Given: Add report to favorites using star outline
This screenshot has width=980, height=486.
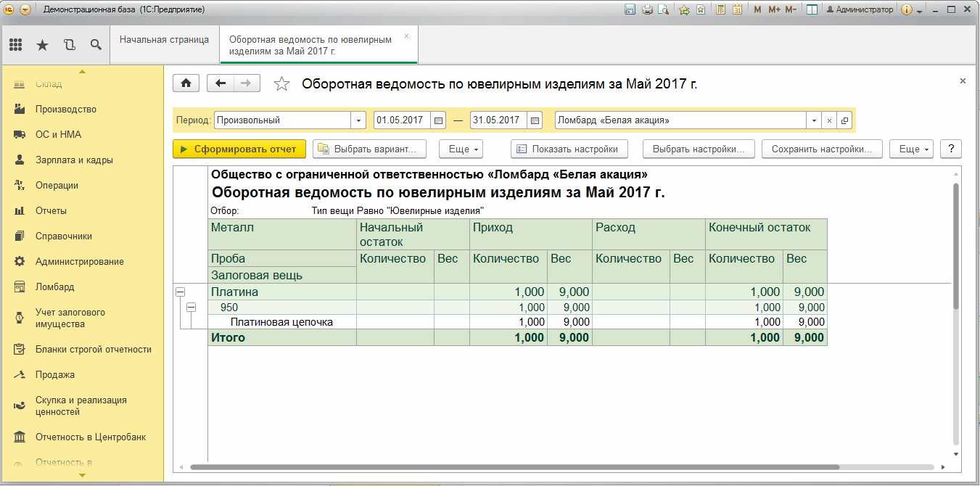Looking at the screenshot, I should (x=281, y=84).
